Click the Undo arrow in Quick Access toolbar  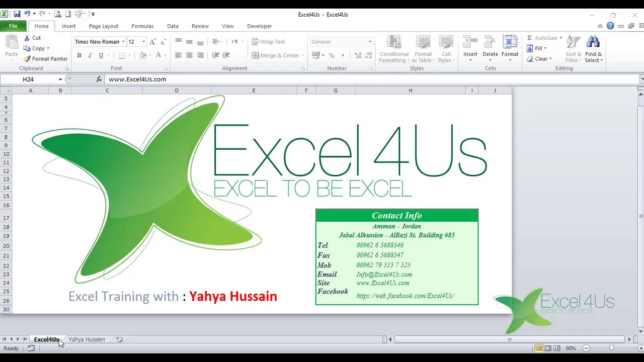27,14
